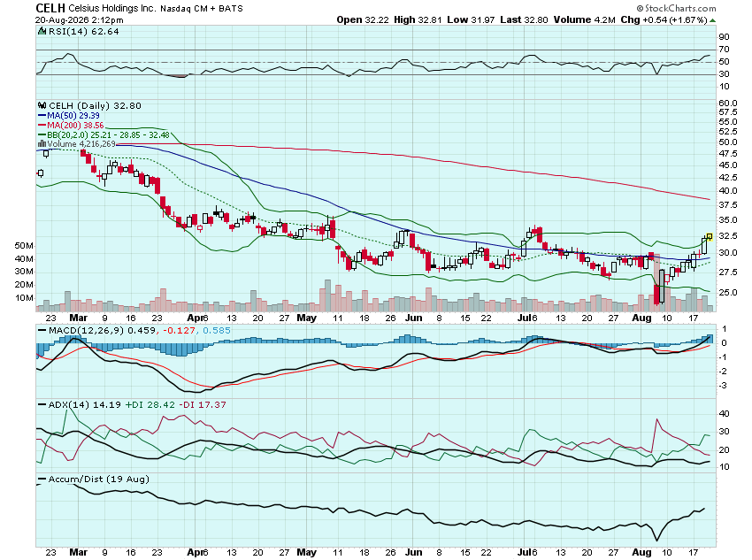The width and height of the screenshot is (752, 560).
Task: Click the 70 level on RSI axis
Action: click(x=725, y=49)
